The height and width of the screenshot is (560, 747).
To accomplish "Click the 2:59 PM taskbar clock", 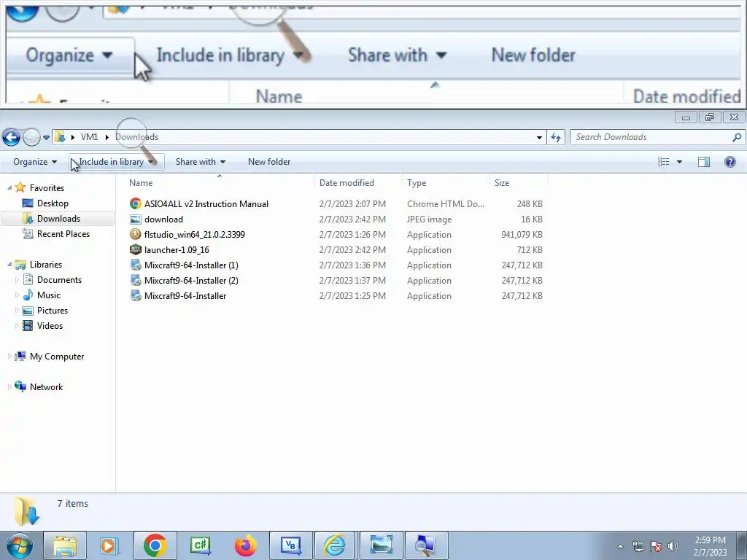I will pyautogui.click(x=710, y=540).
